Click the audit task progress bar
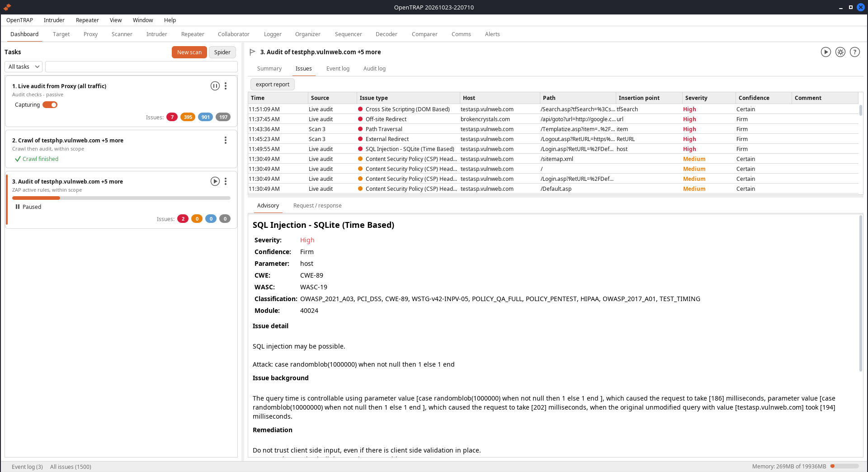The width and height of the screenshot is (868, 472). 121,198
